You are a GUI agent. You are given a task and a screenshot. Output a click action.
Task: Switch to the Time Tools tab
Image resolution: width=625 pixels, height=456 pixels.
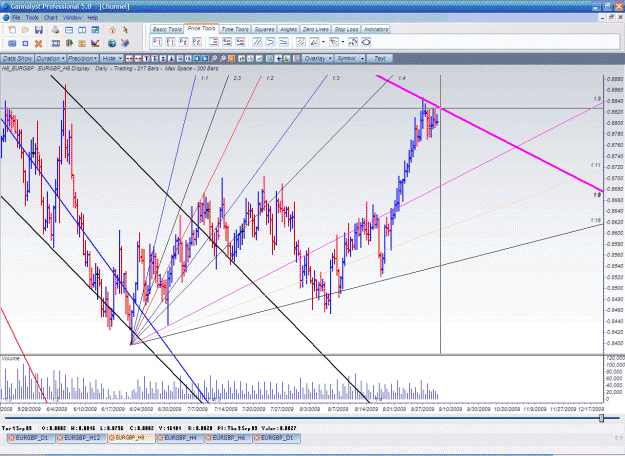[235, 29]
